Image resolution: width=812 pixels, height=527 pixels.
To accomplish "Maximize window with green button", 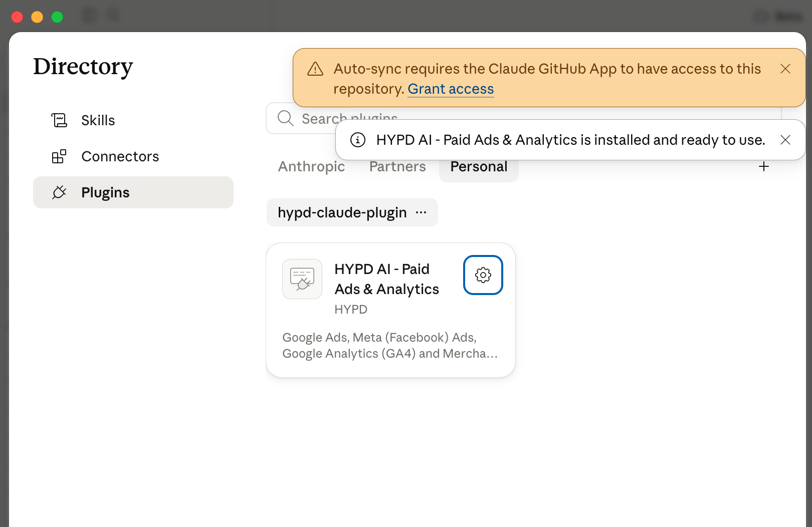I will 57,17.
